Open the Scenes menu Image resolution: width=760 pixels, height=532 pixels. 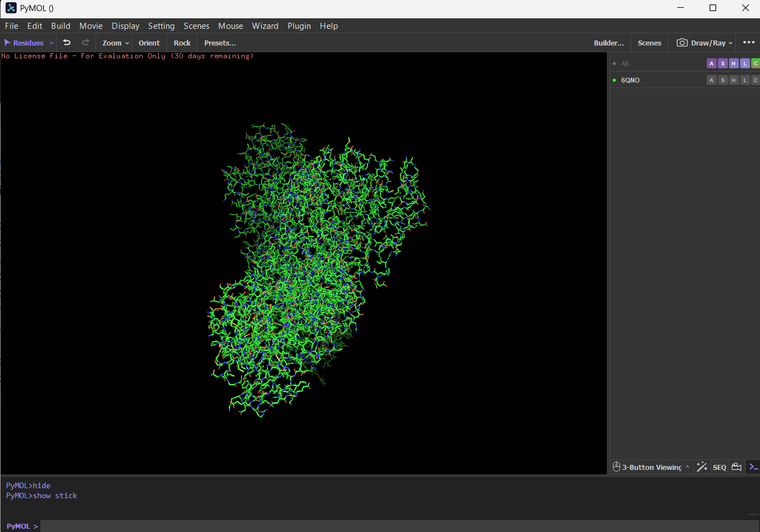click(x=197, y=26)
